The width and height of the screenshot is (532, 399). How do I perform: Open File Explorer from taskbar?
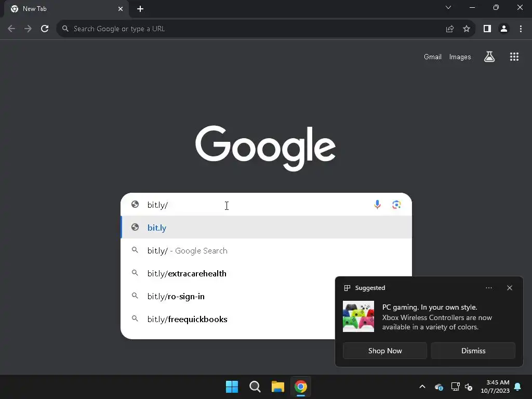(x=277, y=387)
